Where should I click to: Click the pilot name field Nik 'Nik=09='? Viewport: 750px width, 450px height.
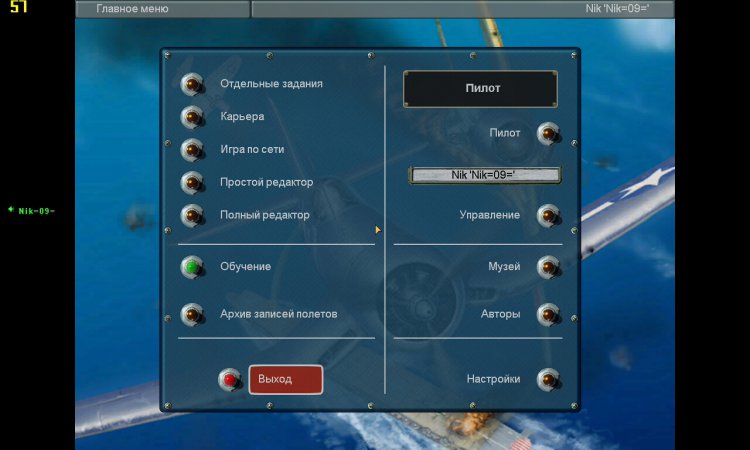click(x=485, y=175)
